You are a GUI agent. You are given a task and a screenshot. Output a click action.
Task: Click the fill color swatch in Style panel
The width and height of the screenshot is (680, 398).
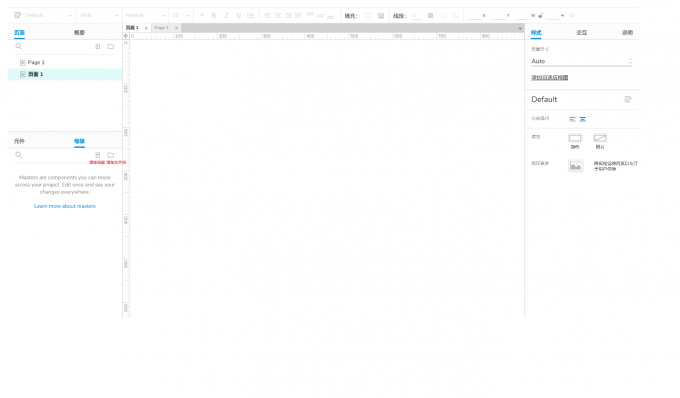pyautogui.click(x=575, y=138)
